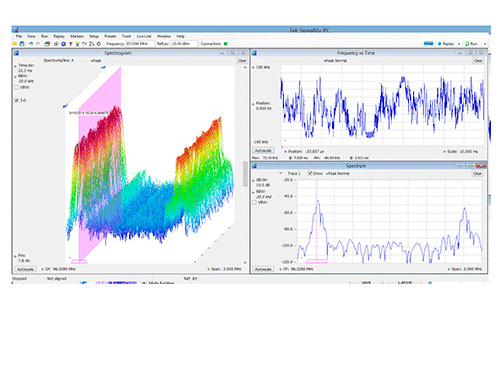Click Clear button in Spectrum panel
The height and width of the screenshot is (370, 500).
(478, 173)
